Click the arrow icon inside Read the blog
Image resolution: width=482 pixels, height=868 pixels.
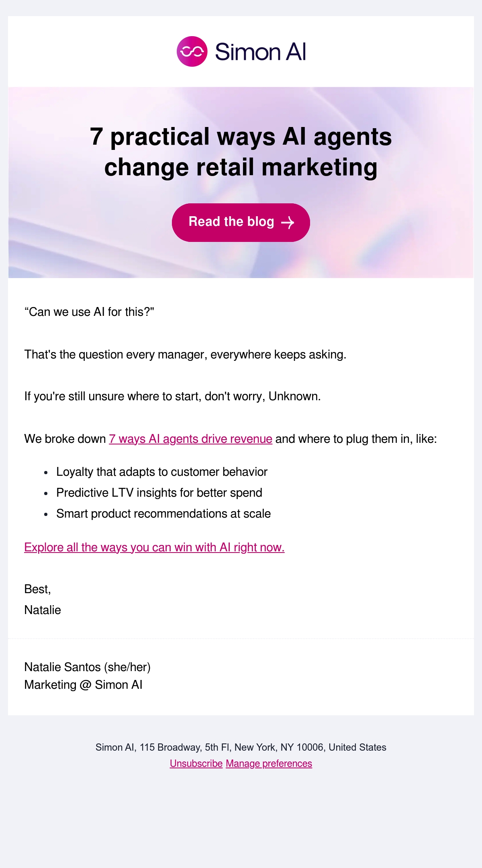(288, 222)
